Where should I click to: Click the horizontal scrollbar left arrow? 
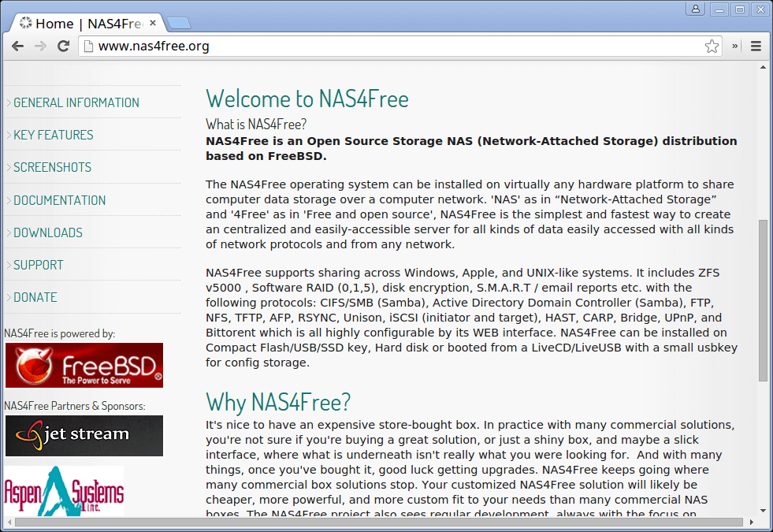[9, 522]
